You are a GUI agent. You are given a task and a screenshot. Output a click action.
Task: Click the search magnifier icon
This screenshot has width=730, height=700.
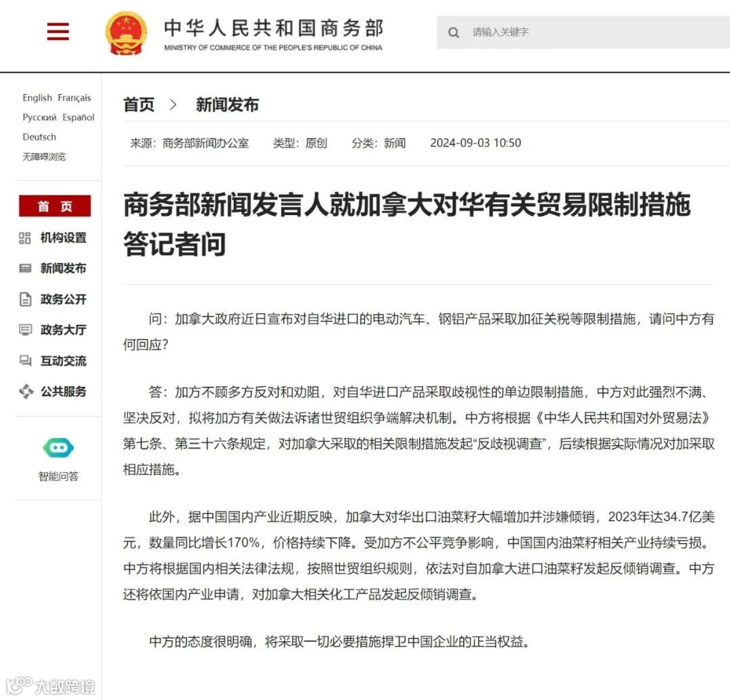pos(454,32)
